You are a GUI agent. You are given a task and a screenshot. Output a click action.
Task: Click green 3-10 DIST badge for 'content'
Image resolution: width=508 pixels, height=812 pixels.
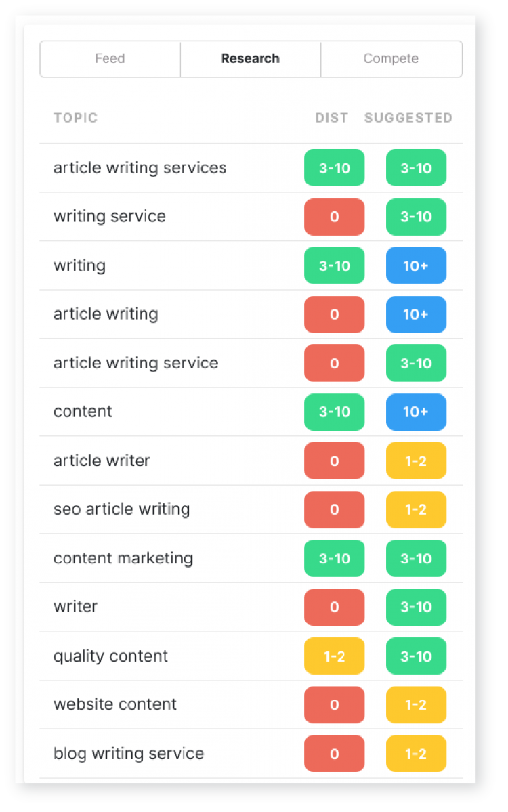(334, 412)
